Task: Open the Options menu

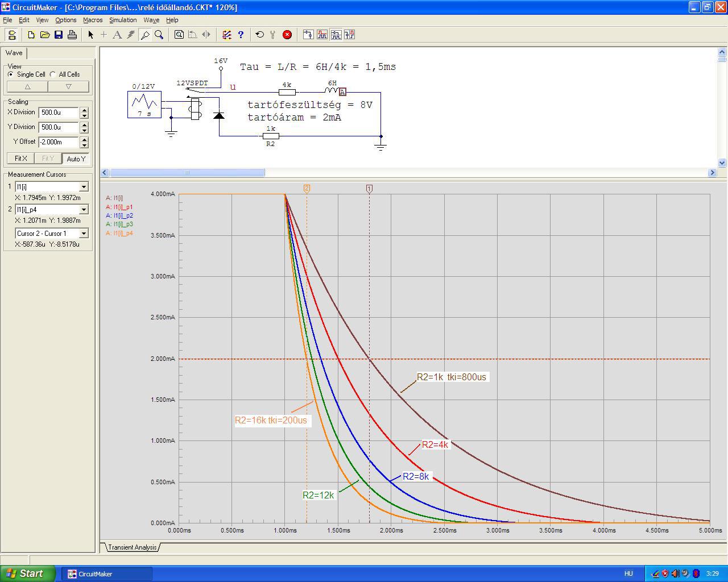Action: tap(66, 20)
